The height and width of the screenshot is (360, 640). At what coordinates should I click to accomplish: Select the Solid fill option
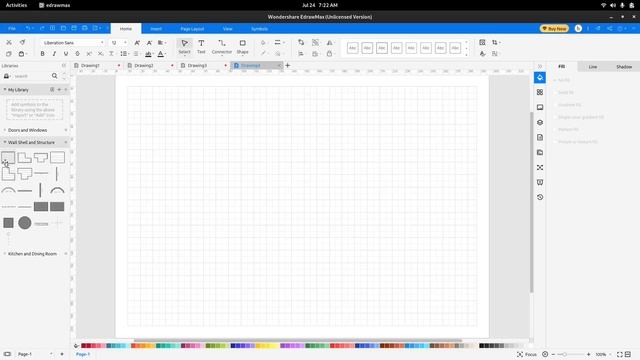point(563,92)
